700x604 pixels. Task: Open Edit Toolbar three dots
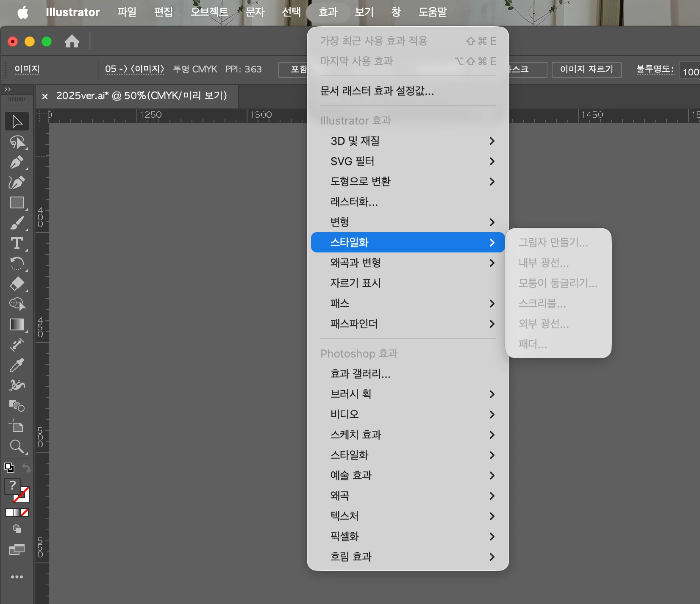(17, 577)
